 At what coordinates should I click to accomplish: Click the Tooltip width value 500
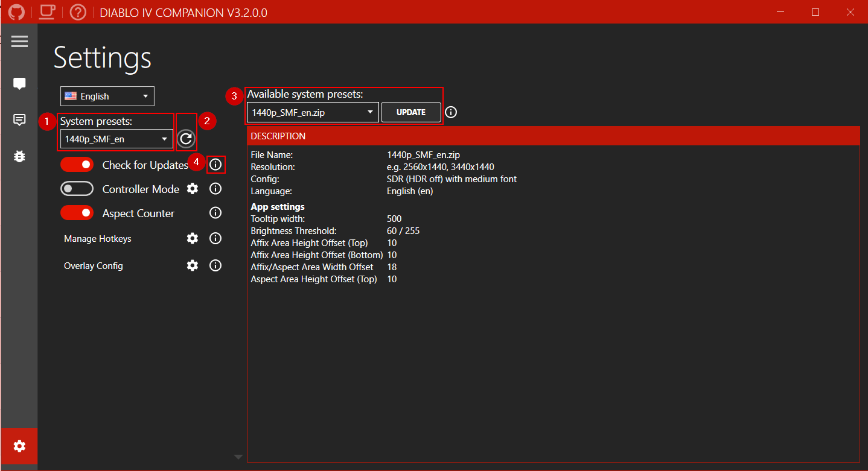coord(394,219)
